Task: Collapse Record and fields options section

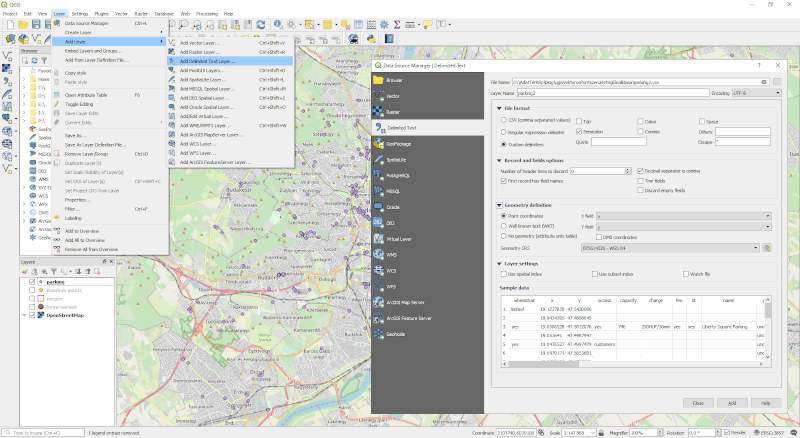Action: click(x=499, y=160)
